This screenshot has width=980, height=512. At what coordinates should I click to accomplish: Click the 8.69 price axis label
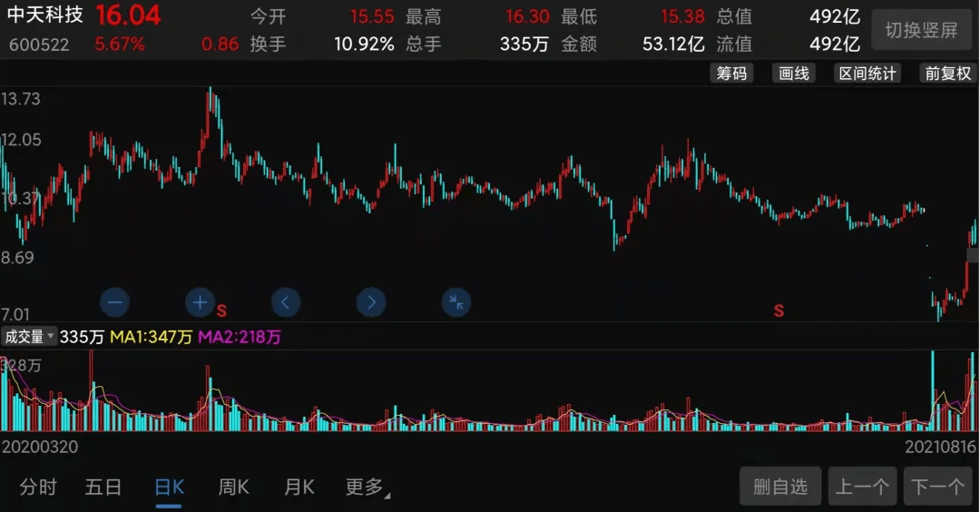pyautogui.click(x=17, y=257)
